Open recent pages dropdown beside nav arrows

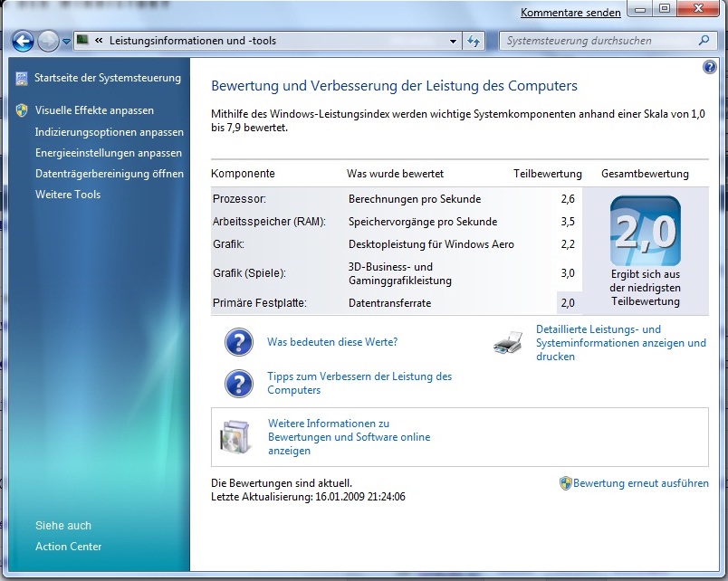(x=66, y=42)
